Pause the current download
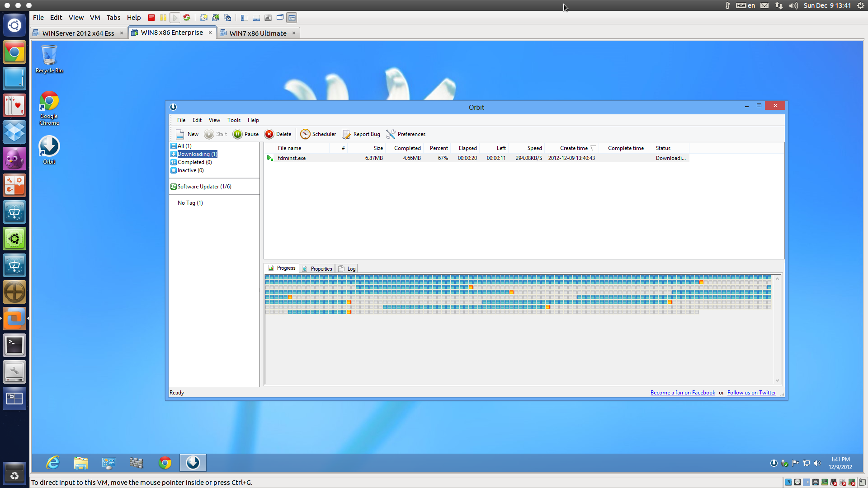 (238, 134)
